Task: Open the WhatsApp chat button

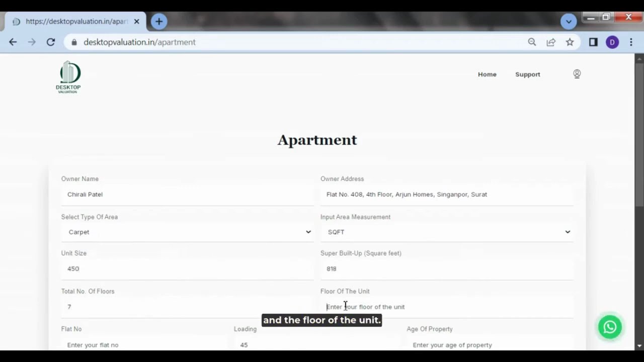Action: coord(610,327)
